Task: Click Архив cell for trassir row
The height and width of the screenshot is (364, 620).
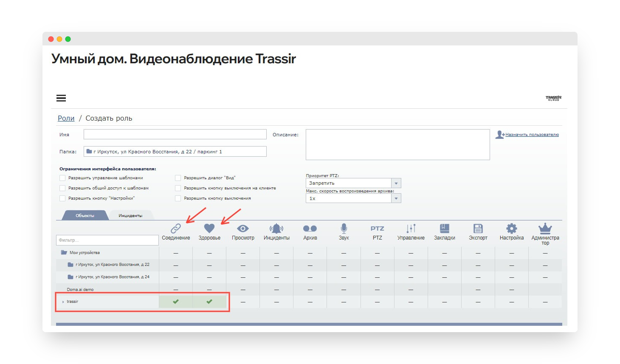Action: 310,302
